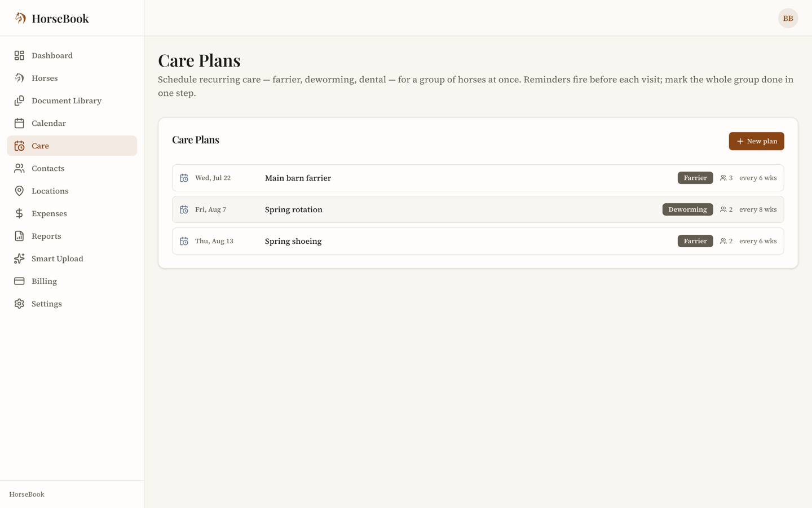Click the Smart Upload sparkles icon
Screen dimensions: 812x508
[19, 259]
